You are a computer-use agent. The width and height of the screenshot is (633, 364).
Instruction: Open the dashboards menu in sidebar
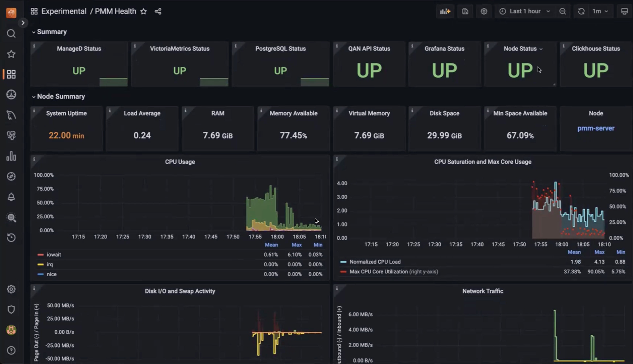coord(11,74)
